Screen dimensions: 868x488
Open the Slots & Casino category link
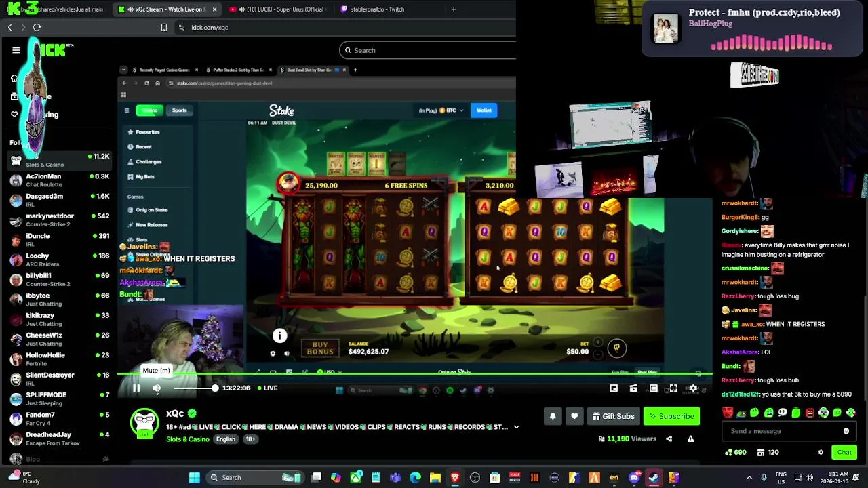pos(188,439)
